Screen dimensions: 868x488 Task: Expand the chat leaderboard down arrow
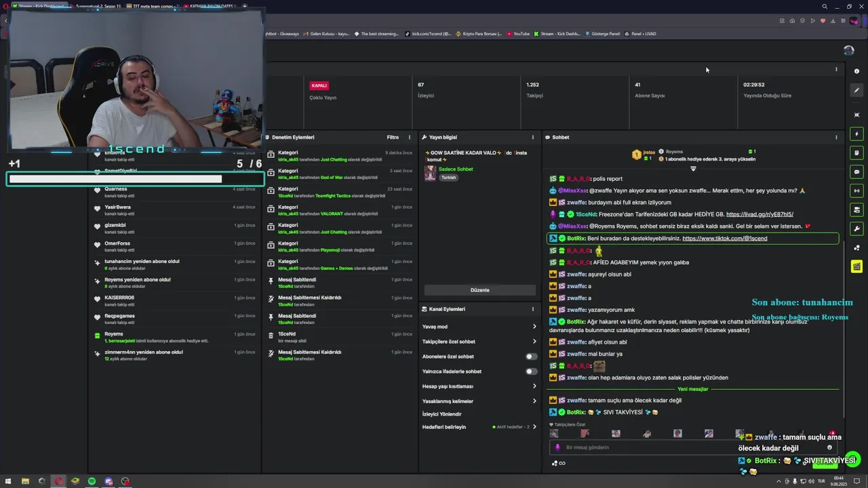pos(693,168)
